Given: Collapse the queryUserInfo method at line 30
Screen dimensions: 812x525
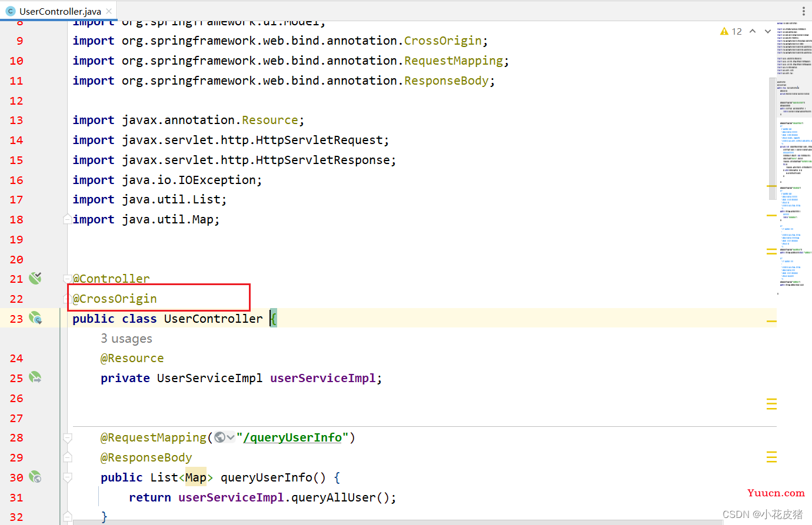Looking at the screenshot, I should (68, 477).
